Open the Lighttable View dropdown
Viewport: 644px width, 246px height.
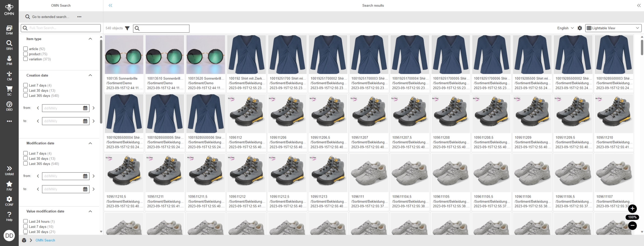613,28
